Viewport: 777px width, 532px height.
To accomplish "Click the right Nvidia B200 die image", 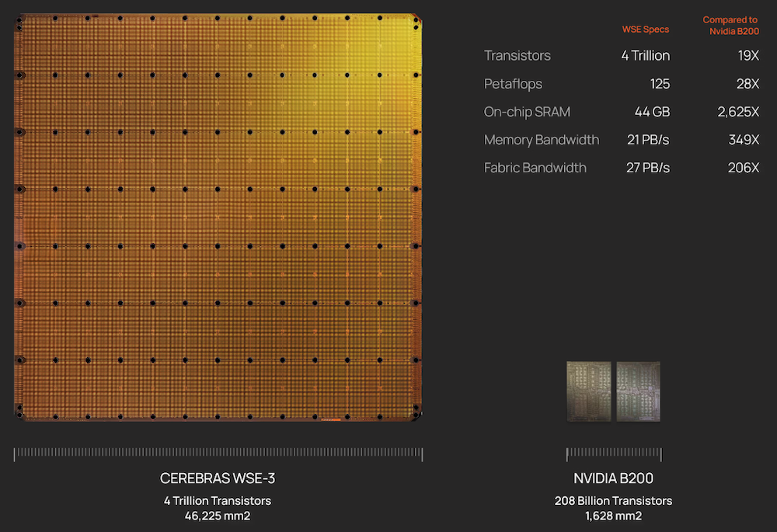I will pos(638,391).
